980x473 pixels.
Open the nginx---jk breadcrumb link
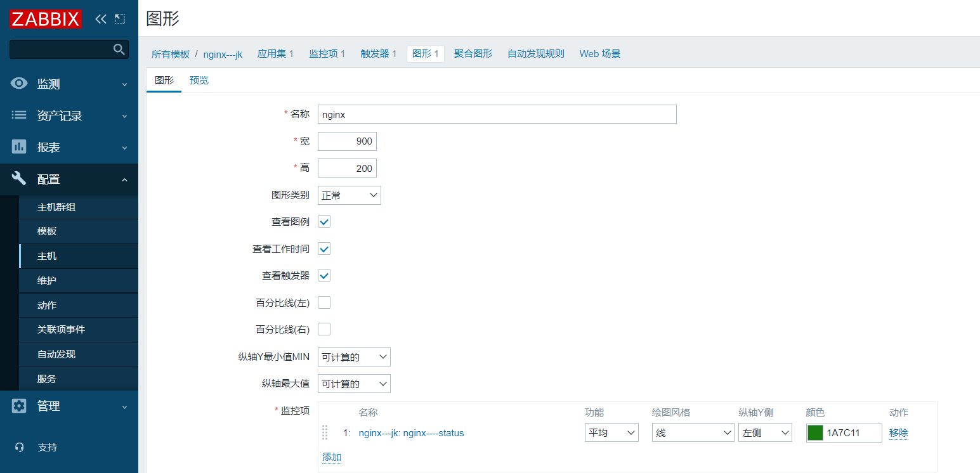223,54
